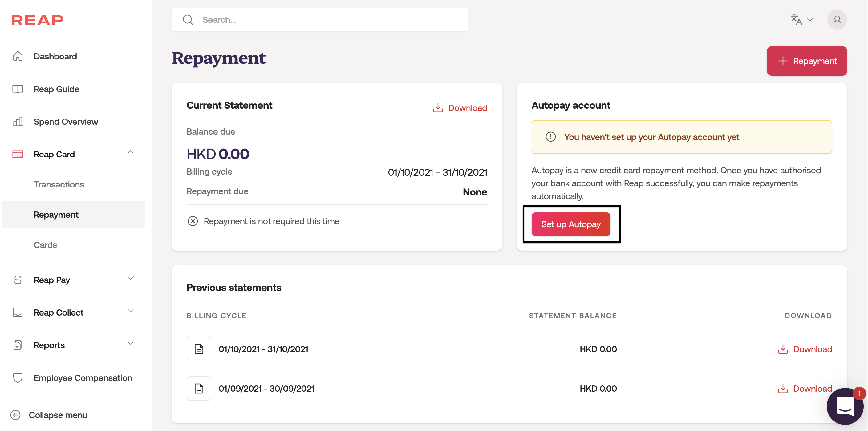
Task: Click the translate language icon
Action: [x=796, y=19]
